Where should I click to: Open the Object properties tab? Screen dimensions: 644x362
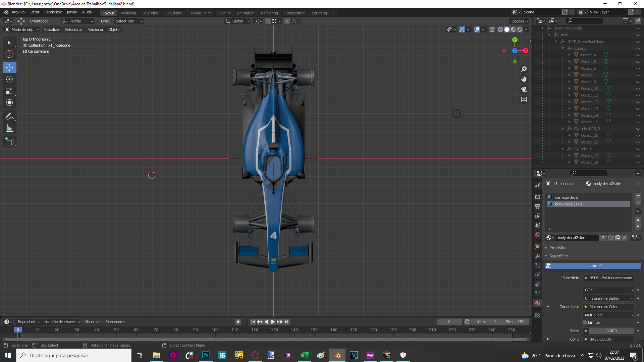point(538,247)
